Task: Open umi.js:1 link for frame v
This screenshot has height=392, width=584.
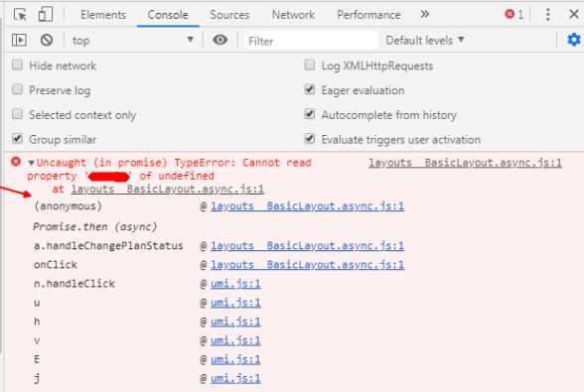Action: pyautogui.click(x=235, y=340)
